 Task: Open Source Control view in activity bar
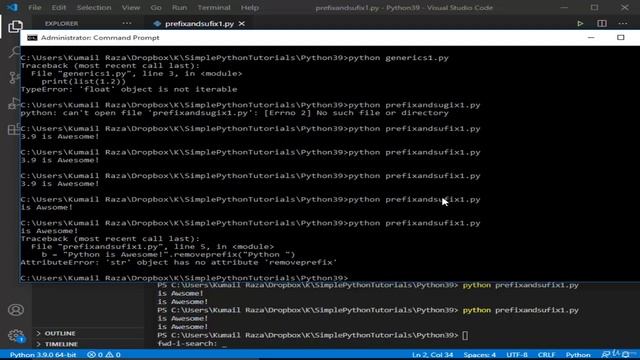point(13,77)
